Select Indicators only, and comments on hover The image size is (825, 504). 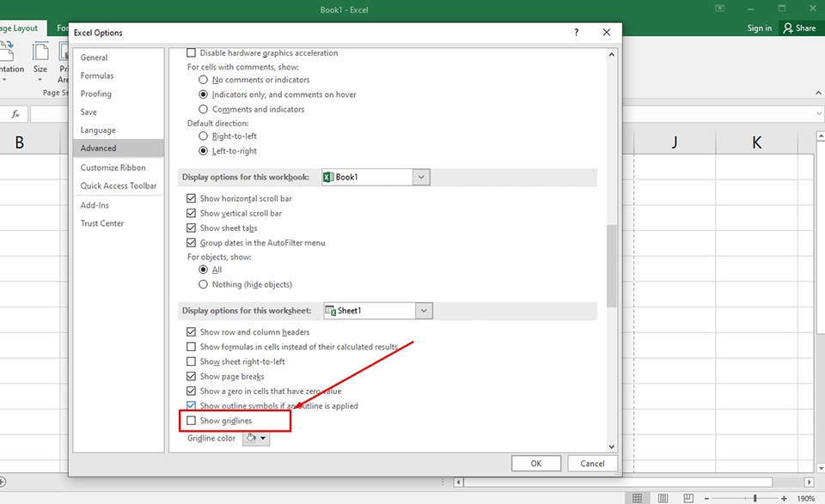coord(203,94)
